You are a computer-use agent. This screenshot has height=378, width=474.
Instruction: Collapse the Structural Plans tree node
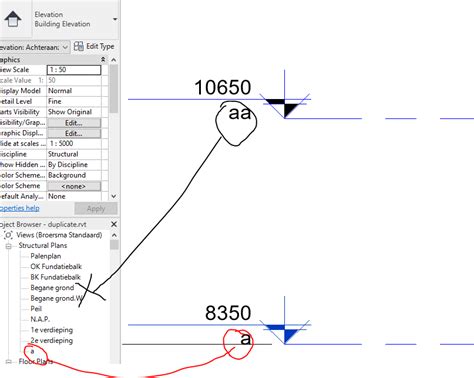pos(9,246)
